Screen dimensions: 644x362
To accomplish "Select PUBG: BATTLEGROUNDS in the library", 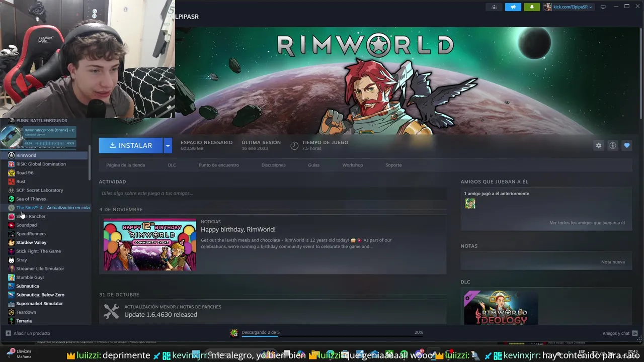I will pos(41,121).
